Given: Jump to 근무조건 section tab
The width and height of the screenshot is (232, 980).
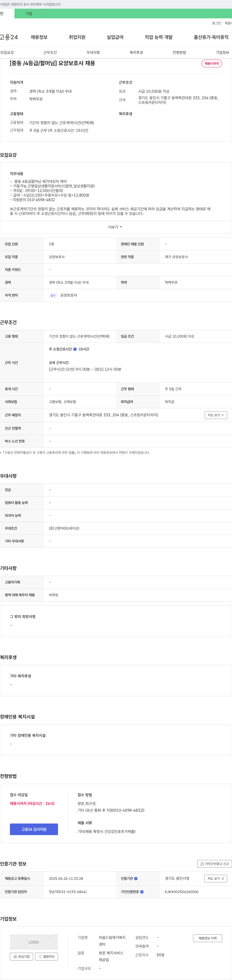Looking at the screenshot, I should click(50, 52).
